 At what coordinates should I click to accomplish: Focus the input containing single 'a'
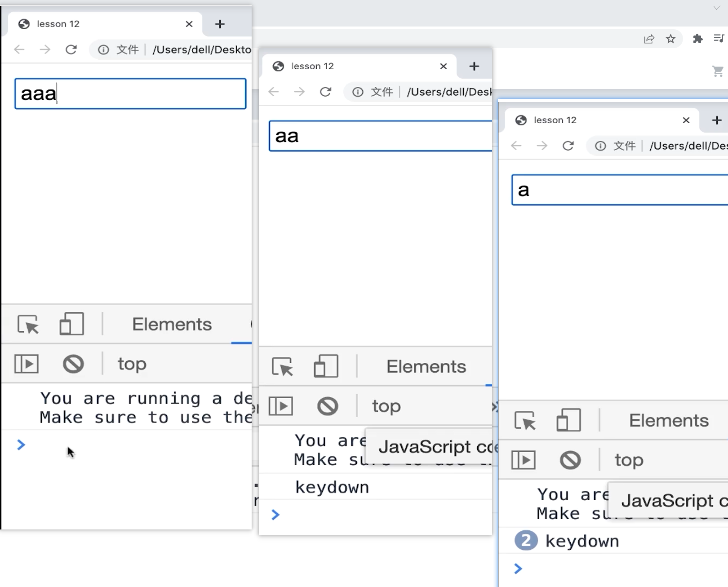(x=620, y=190)
